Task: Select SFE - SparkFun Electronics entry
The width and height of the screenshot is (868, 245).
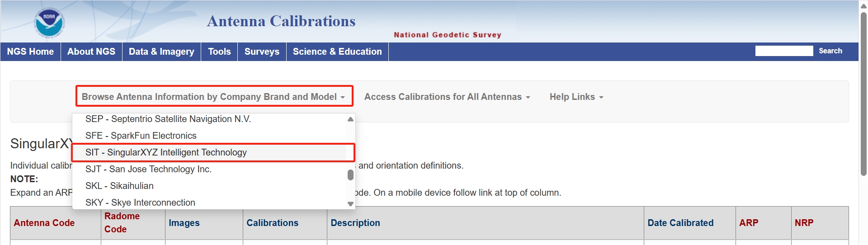Action: pos(141,136)
